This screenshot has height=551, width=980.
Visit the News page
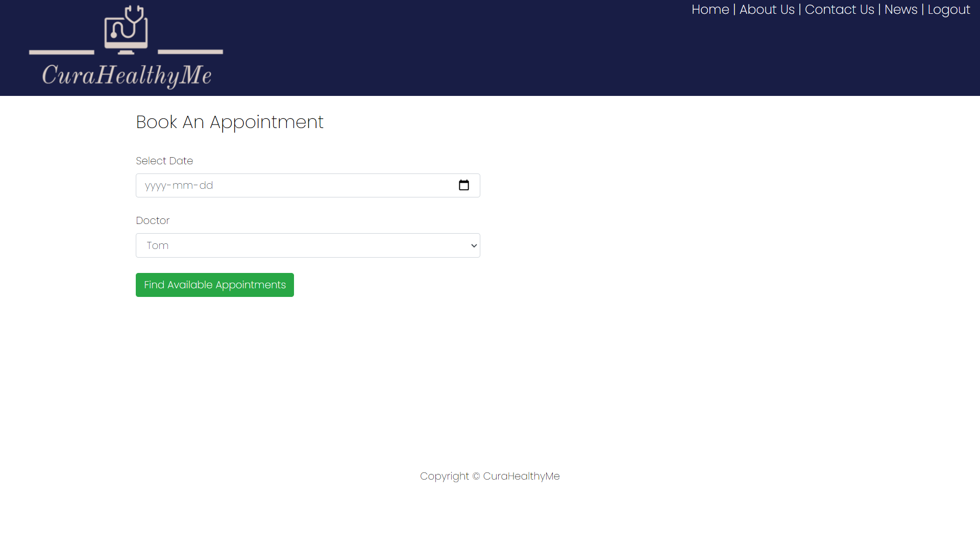coord(900,10)
